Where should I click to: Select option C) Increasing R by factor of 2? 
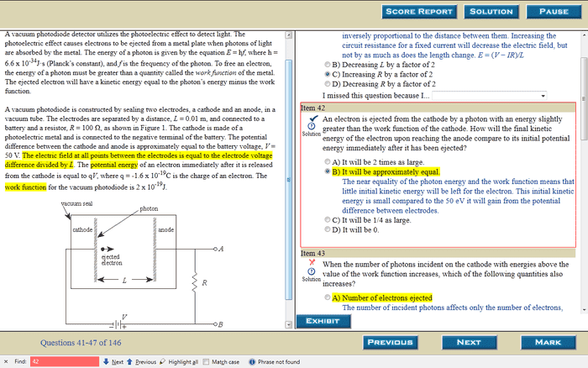(x=328, y=74)
